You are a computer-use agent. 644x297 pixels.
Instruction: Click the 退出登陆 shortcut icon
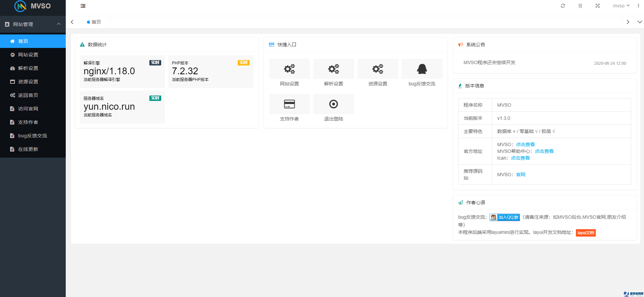pos(333,104)
